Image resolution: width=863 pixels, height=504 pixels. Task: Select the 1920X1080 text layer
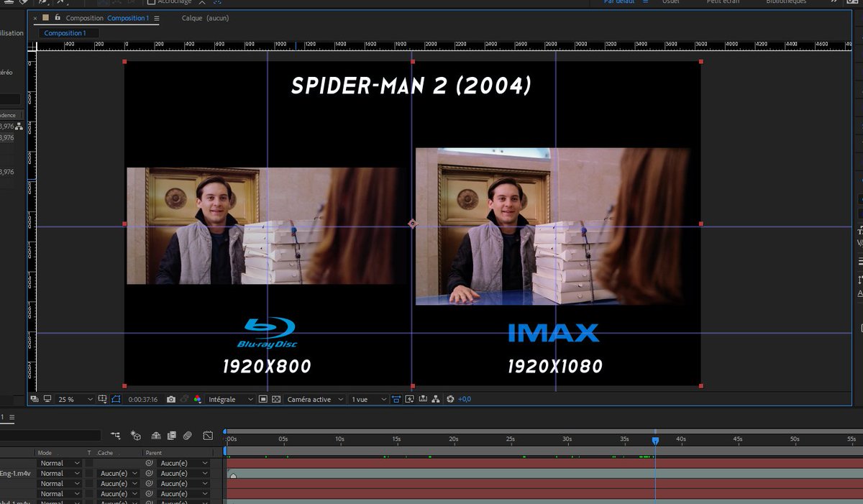pyautogui.click(x=555, y=367)
